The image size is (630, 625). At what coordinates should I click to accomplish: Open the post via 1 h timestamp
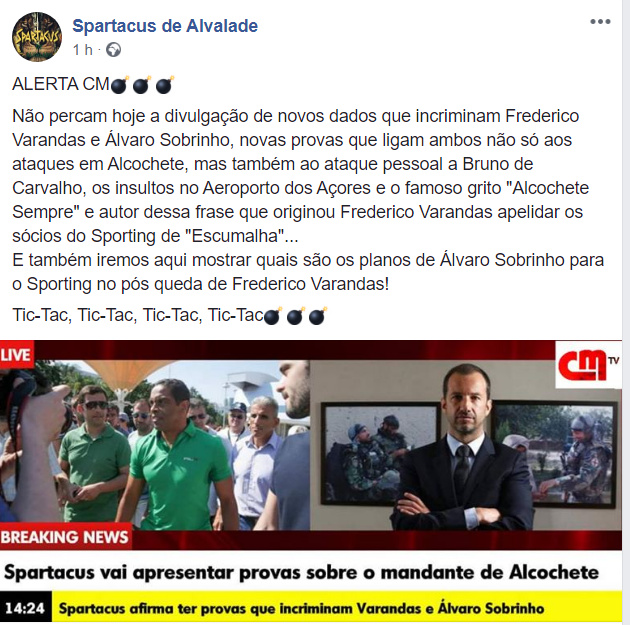(x=82, y=50)
